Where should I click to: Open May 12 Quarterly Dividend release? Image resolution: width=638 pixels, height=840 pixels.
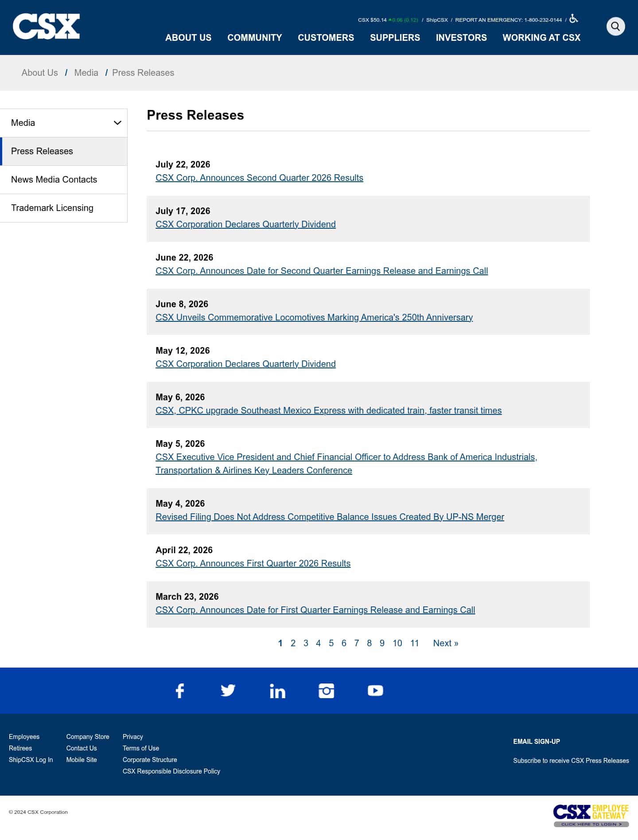tap(245, 364)
